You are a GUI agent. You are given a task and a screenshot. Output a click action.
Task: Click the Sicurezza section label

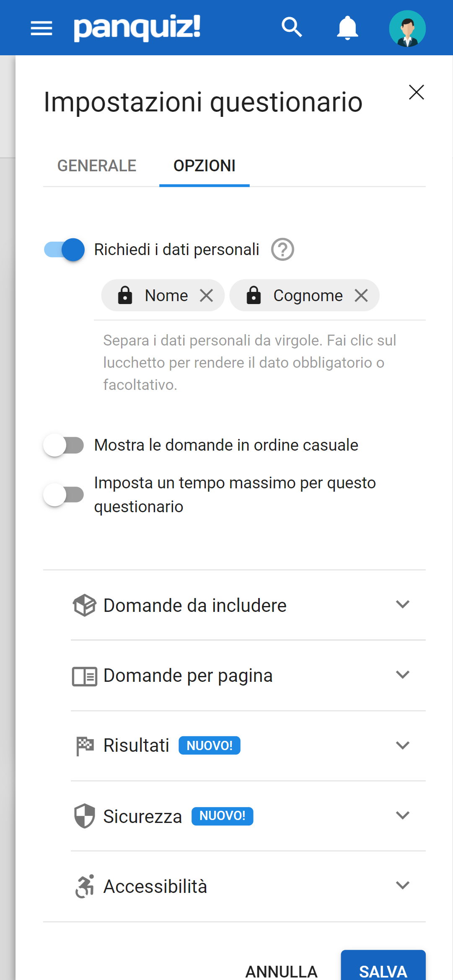(143, 816)
